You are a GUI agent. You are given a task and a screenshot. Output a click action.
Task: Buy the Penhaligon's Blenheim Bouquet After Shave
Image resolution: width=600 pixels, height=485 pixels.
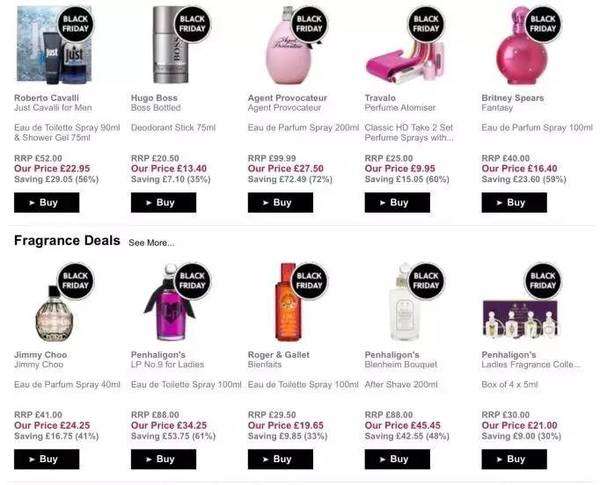point(397,459)
